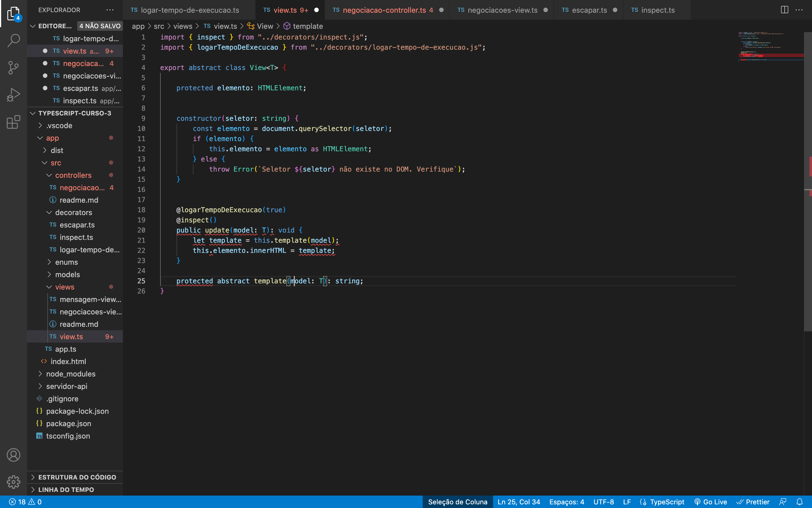Open the Search view
This screenshot has height=508, width=812.
(14, 40)
